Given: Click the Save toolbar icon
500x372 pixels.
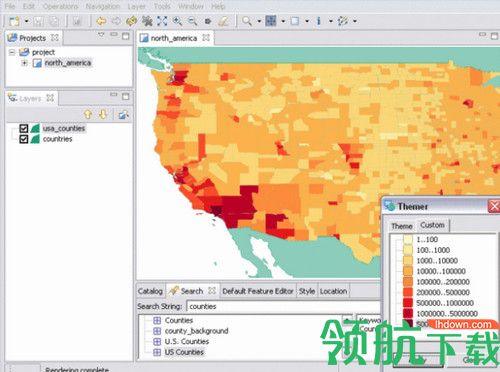Looking at the screenshot, I should pos(38,21).
